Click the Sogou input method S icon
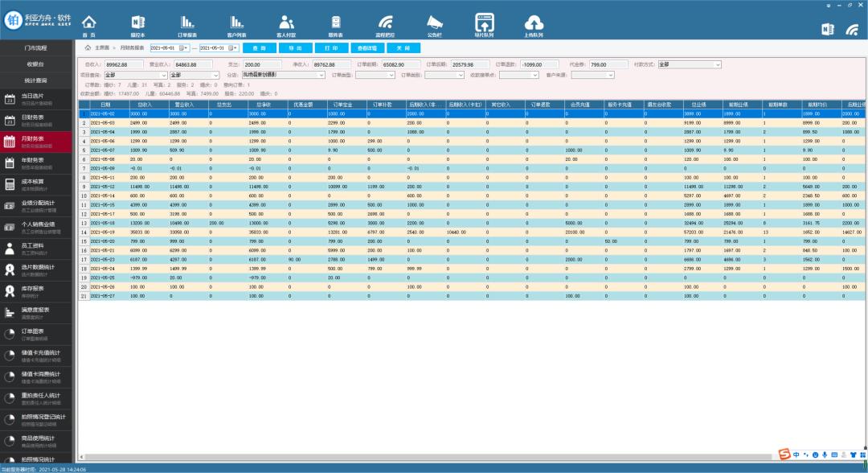 (x=784, y=454)
